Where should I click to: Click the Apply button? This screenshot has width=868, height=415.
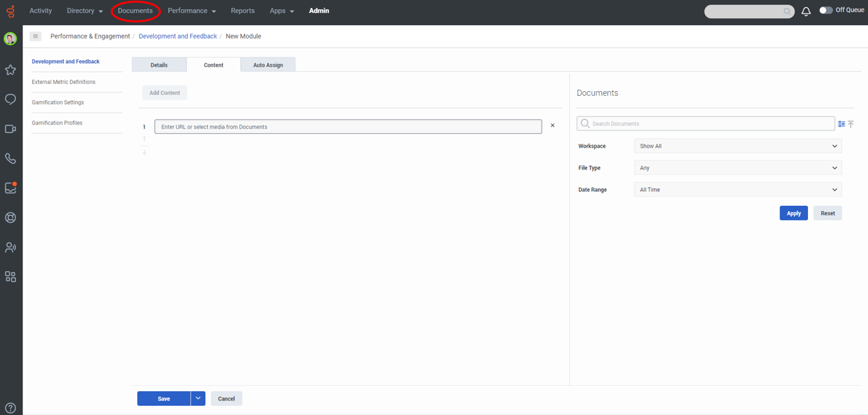[793, 213]
